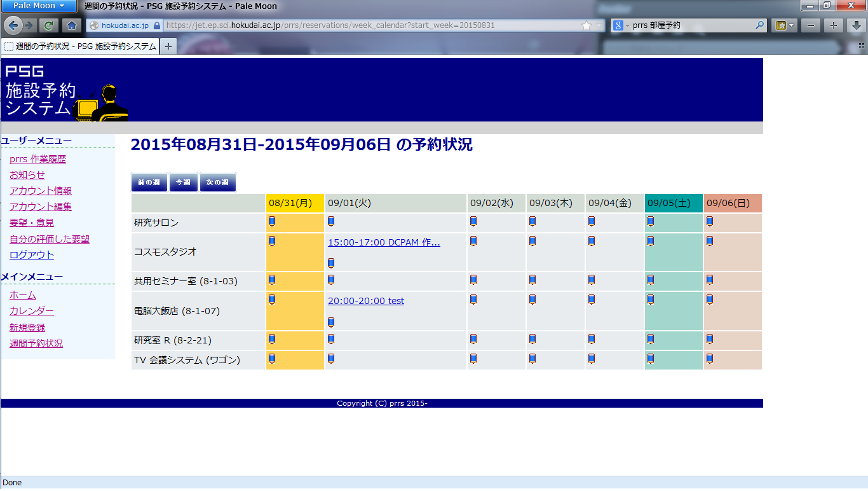Open URL bar history dropdown arrow
Image resolution: width=868 pixels, height=491 pixels.
click(x=599, y=25)
